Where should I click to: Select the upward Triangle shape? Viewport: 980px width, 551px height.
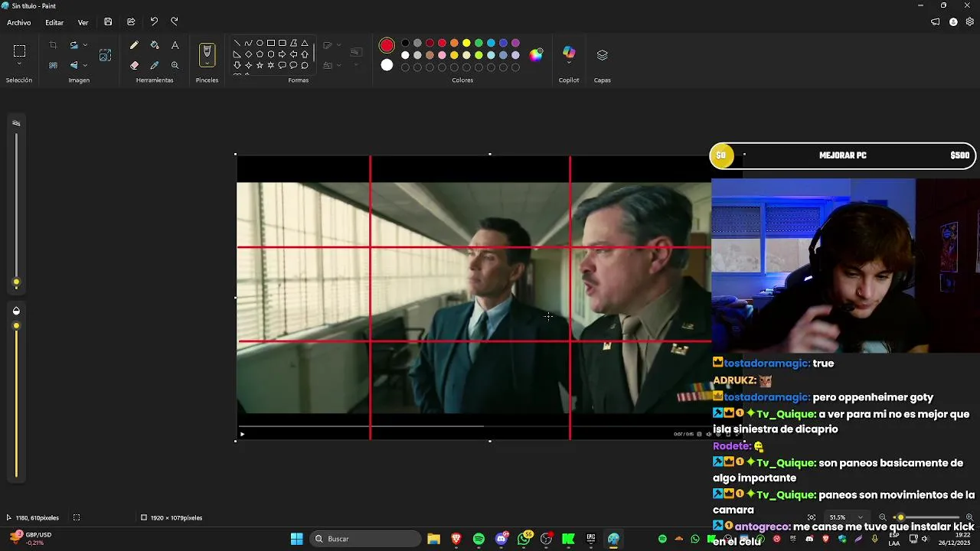click(x=305, y=43)
